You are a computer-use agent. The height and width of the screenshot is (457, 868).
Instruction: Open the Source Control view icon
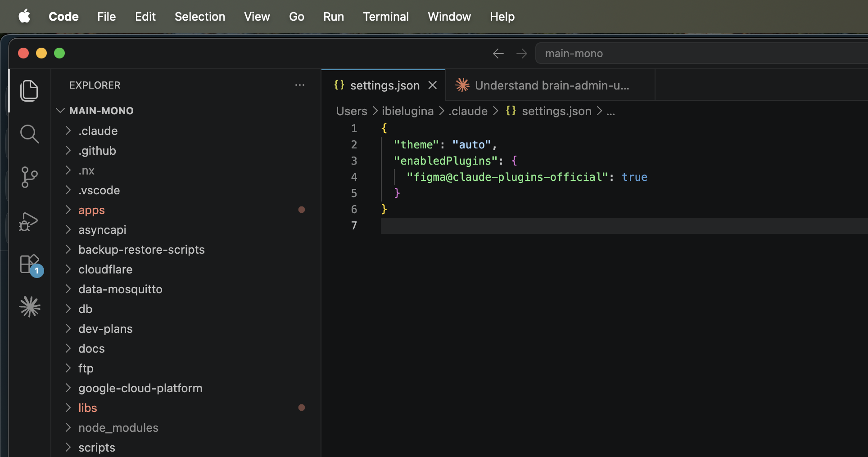click(x=29, y=177)
